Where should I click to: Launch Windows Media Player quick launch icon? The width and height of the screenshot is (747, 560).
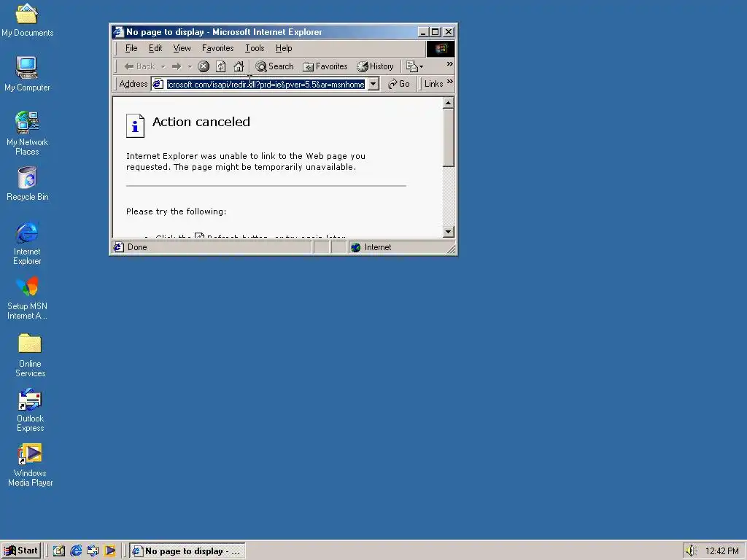coord(109,551)
